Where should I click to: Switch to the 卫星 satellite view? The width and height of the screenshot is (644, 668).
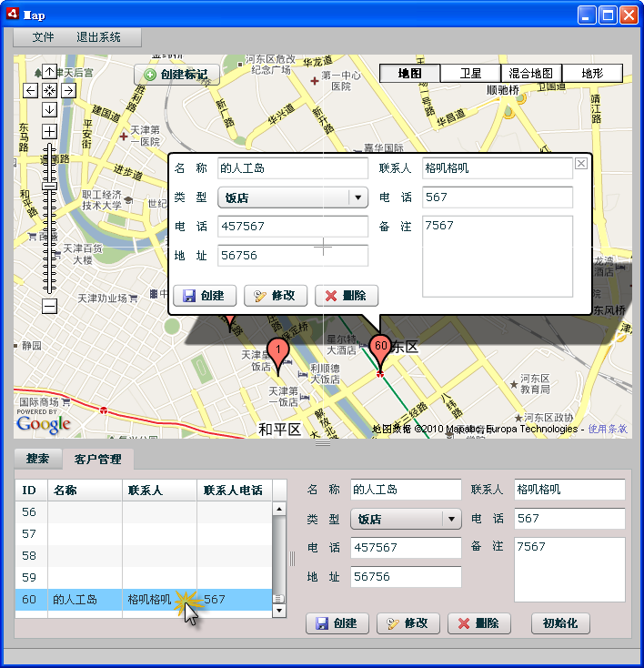pos(470,74)
